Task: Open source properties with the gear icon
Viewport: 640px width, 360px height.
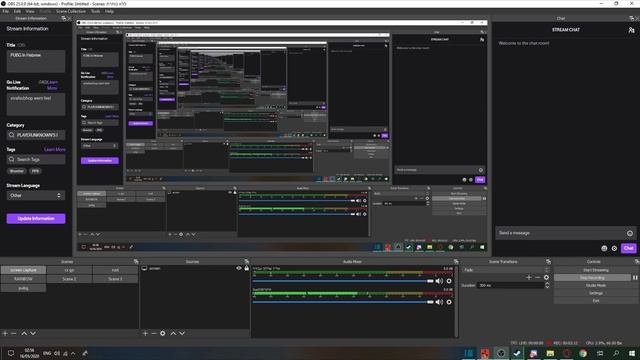Action: pos(162,333)
